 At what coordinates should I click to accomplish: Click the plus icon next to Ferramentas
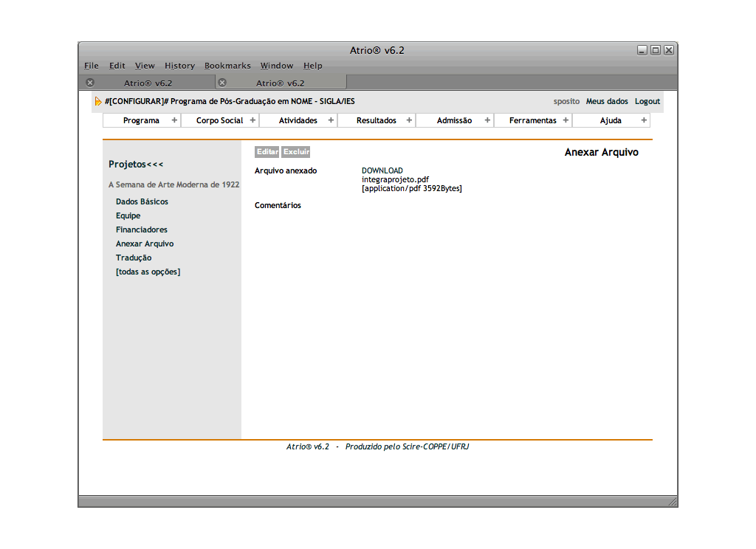[566, 120]
